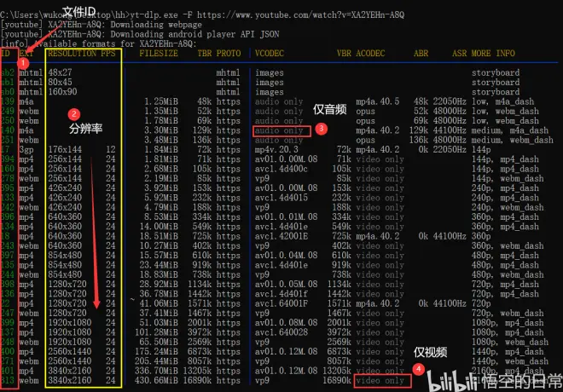Viewport: 563px width, 392px height.
Task: Click the avc1.640028 codec
Action: (x=281, y=332)
